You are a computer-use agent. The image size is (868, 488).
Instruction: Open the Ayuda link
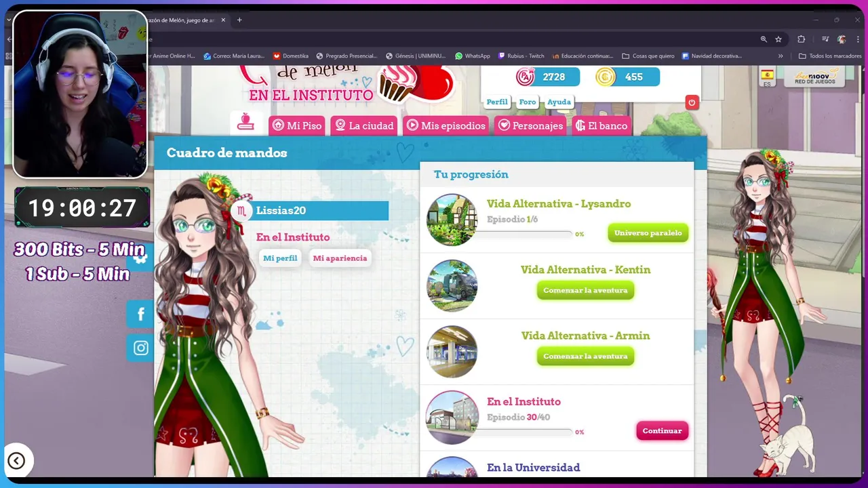(559, 102)
